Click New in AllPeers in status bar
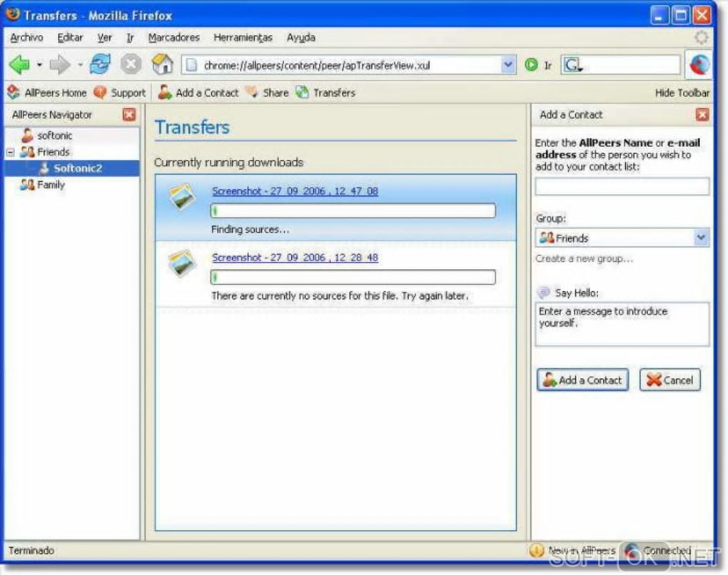 [x=573, y=551]
